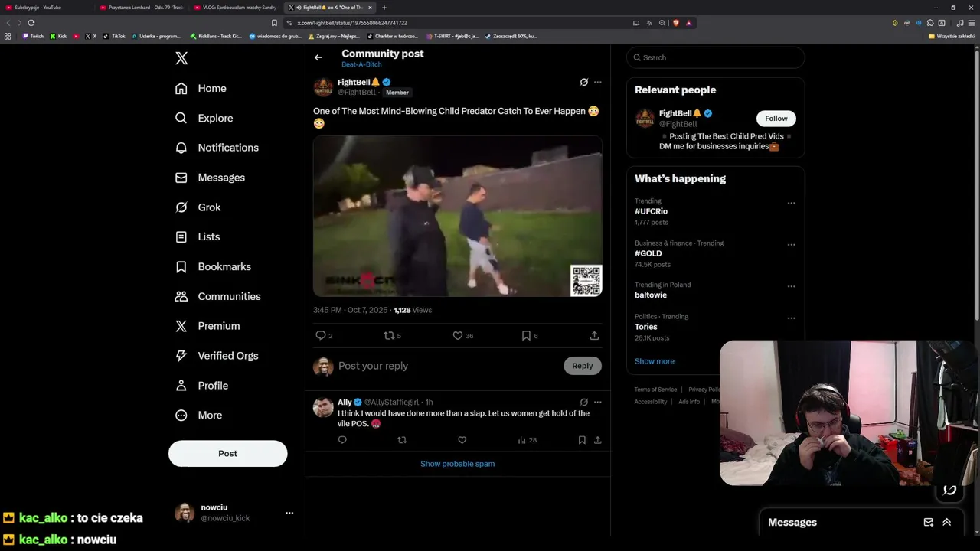Image resolution: width=980 pixels, height=551 pixels.
Task: Open Kick bookmark in bookmarks bar
Action: pos(58,36)
